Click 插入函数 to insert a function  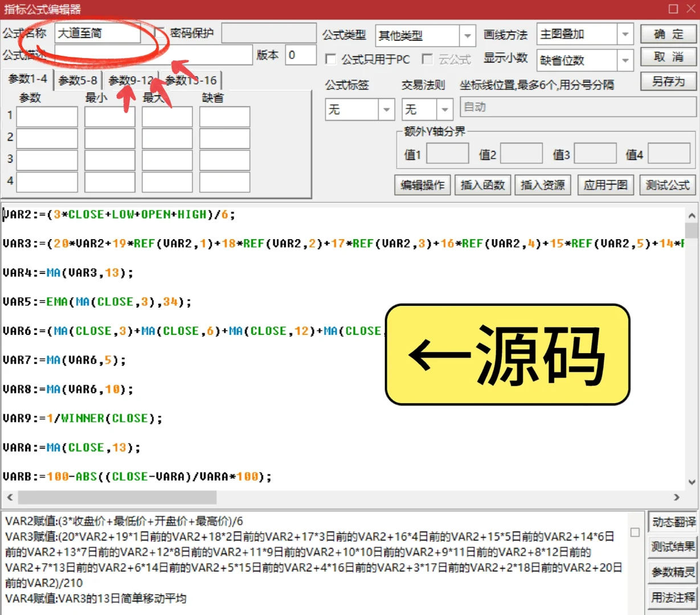482,184
